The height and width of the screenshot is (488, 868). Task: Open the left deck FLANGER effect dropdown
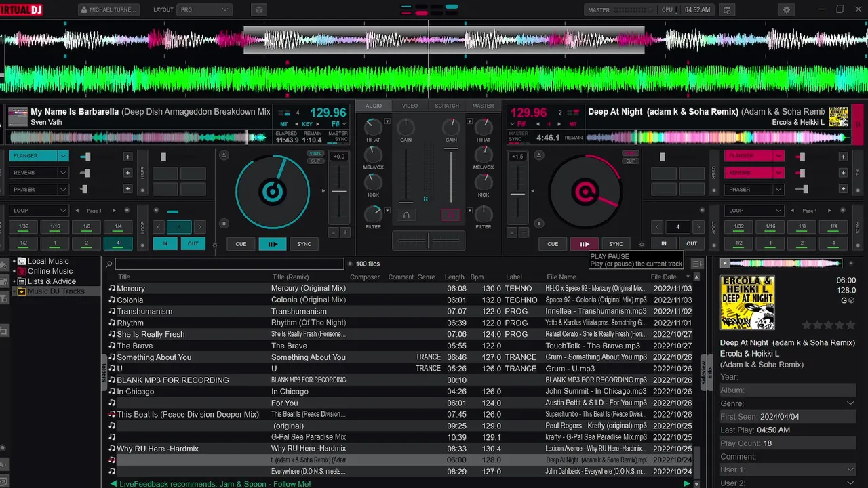pos(63,156)
